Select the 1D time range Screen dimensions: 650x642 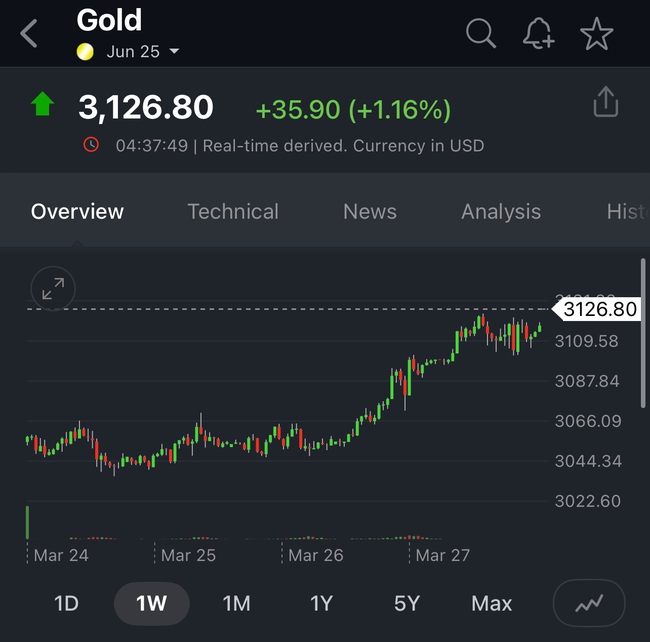pyautogui.click(x=66, y=603)
